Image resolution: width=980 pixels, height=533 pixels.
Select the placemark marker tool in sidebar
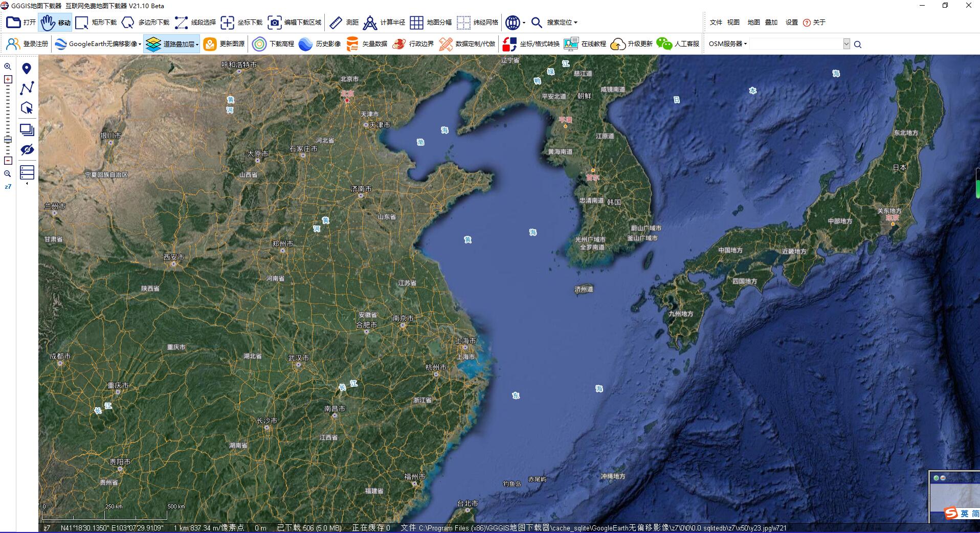[28, 67]
